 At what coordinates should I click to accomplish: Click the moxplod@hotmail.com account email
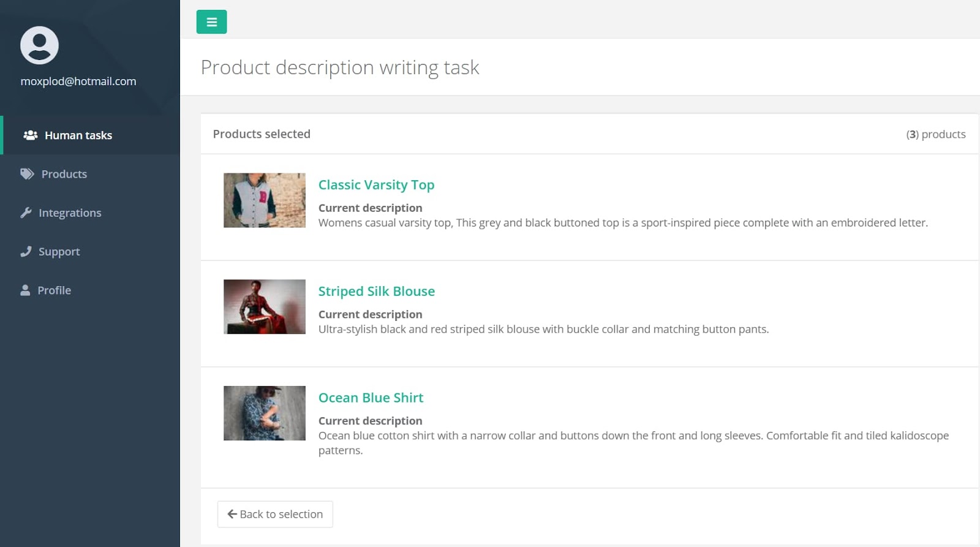point(78,81)
